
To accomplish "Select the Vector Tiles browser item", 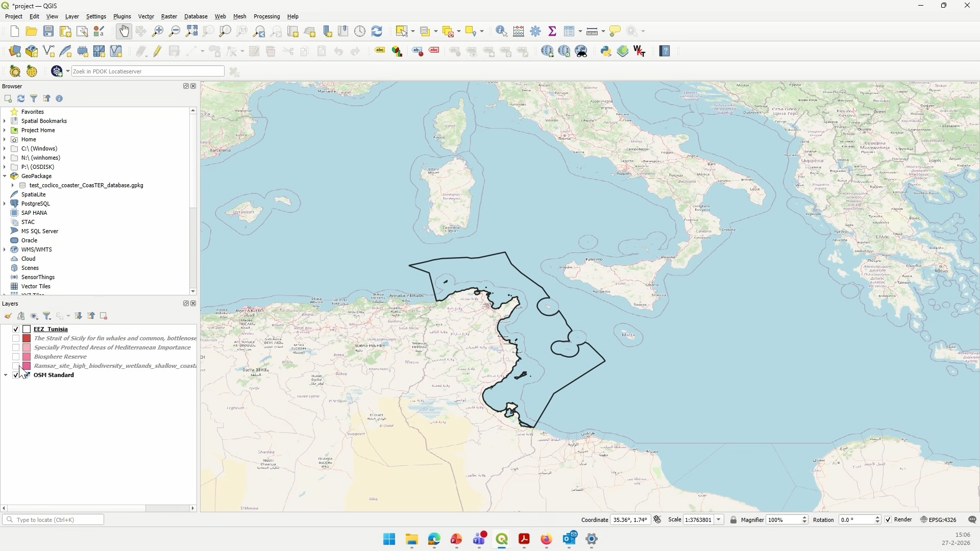I will tap(36, 287).
